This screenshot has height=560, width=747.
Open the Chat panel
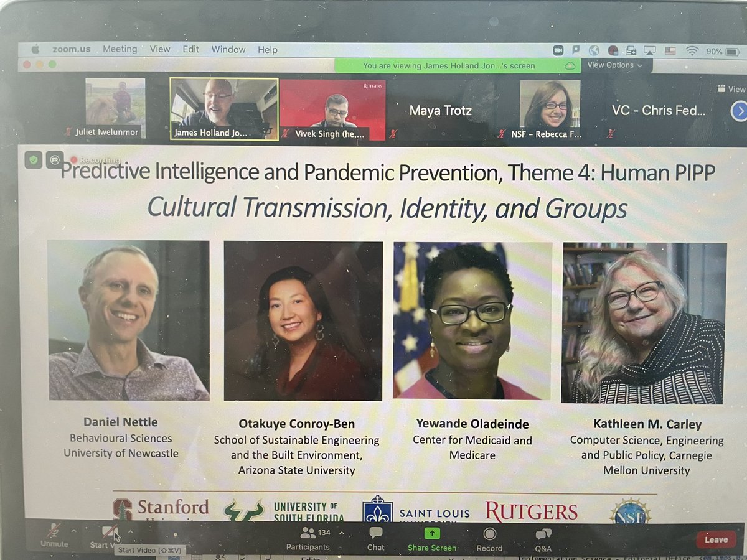pyautogui.click(x=375, y=539)
